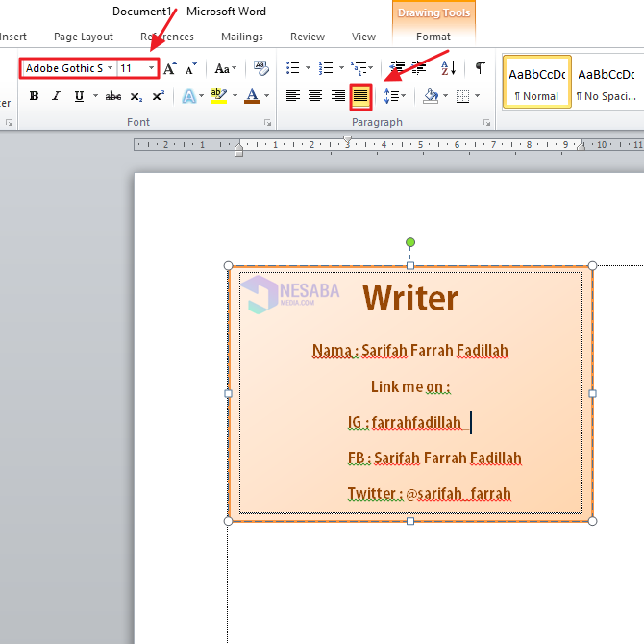Click the Justify alignment button

pyautogui.click(x=360, y=97)
